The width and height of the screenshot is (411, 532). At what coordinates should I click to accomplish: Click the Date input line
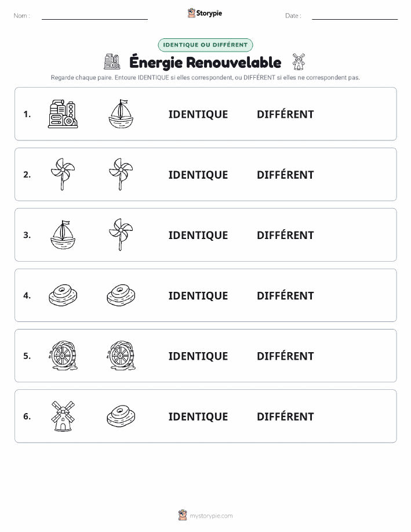pyautogui.click(x=355, y=16)
